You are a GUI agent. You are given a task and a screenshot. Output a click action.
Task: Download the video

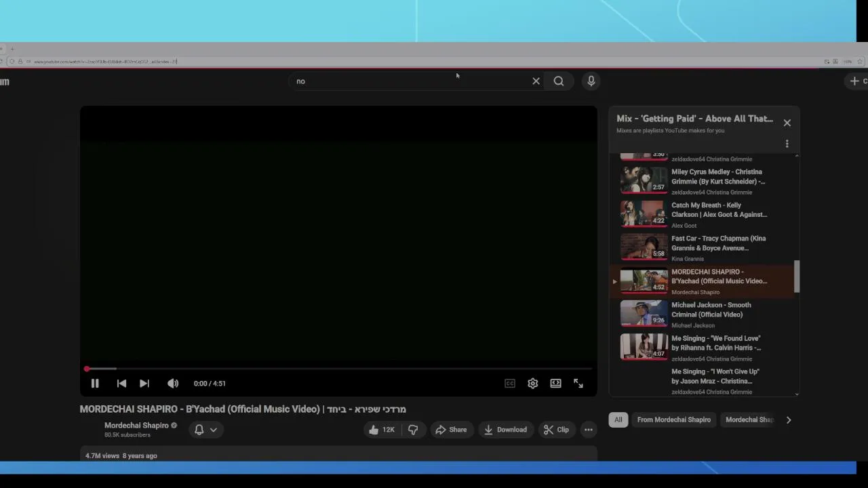click(505, 430)
